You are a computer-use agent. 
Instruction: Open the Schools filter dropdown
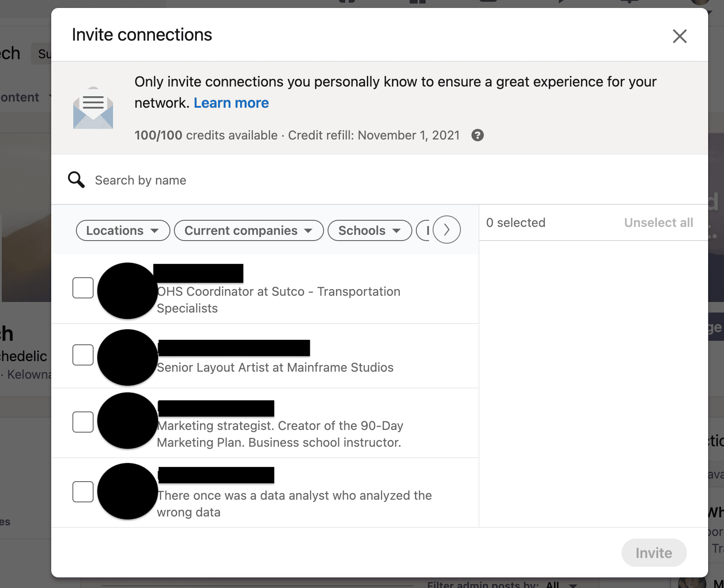point(370,230)
